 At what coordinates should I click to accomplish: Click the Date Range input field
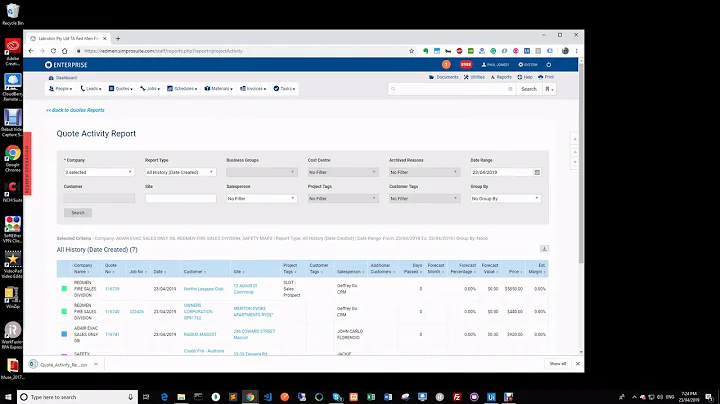[502, 172]
